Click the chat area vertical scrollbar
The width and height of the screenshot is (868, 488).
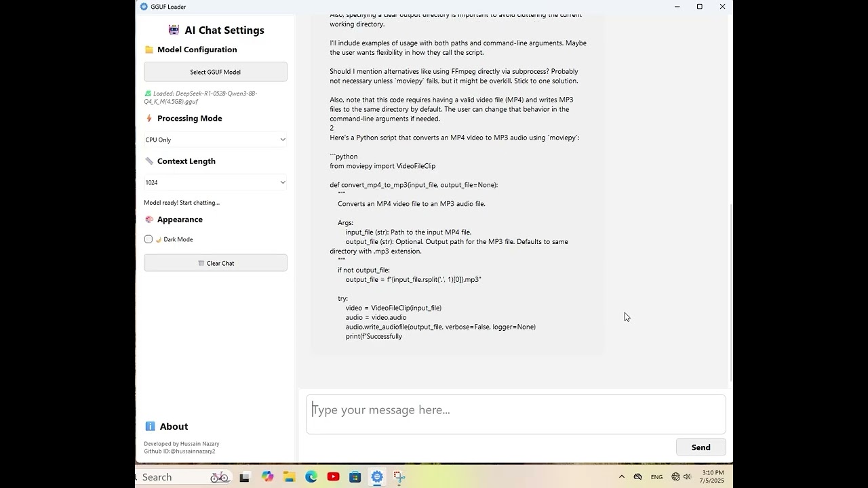(x=730, y=291)
